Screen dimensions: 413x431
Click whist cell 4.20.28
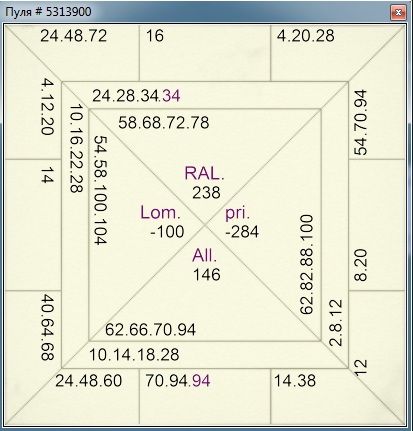tap(305, 36)
